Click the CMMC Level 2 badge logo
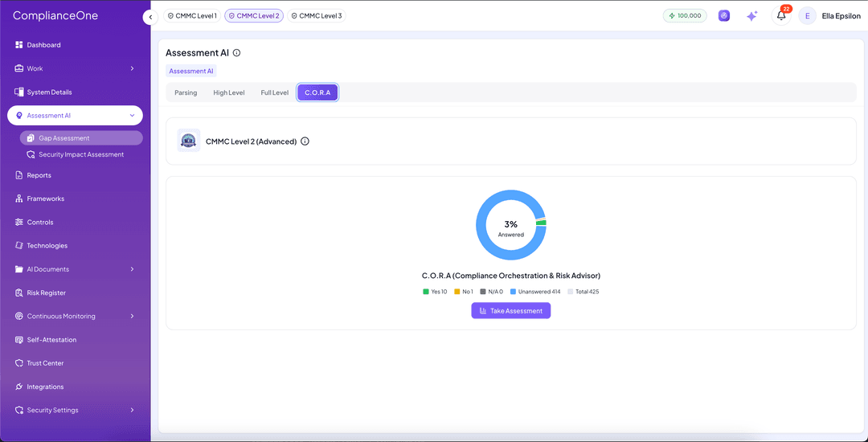The height and width of the screenshot is (442, 868). 189,141
